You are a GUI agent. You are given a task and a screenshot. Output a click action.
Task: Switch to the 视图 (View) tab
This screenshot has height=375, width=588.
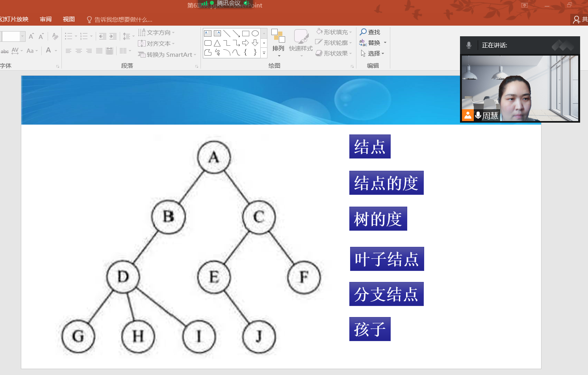pos(69,19)
